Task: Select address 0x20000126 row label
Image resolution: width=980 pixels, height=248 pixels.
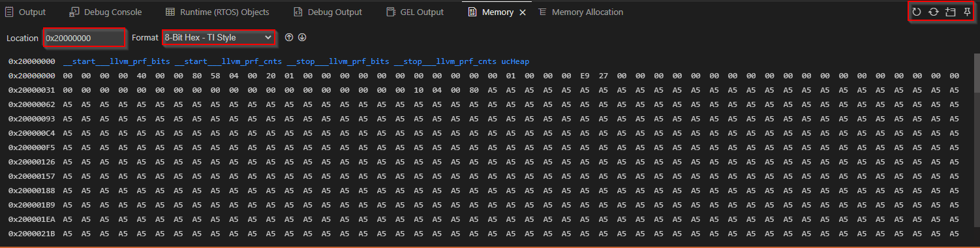Action: [31, 162]
